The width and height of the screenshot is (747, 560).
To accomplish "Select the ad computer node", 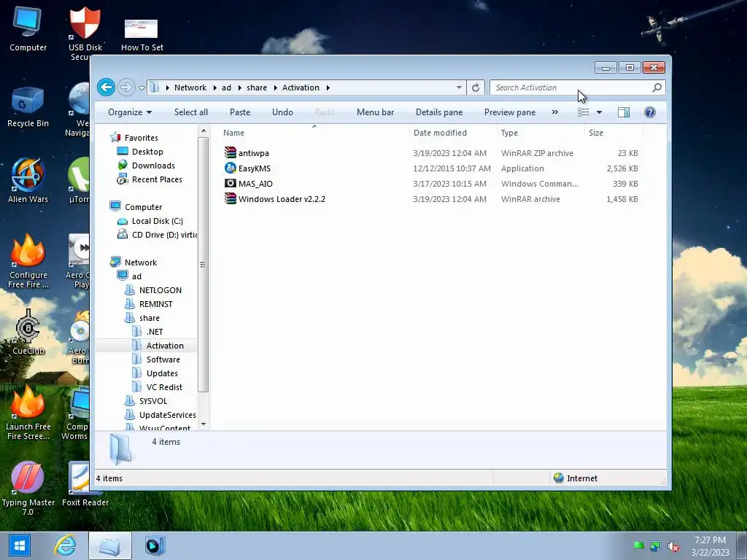I will (x=136, y=276).
